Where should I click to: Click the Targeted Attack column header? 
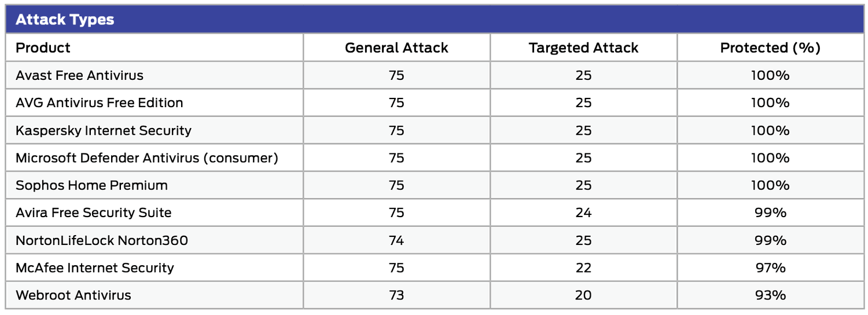tap(583, 47)
